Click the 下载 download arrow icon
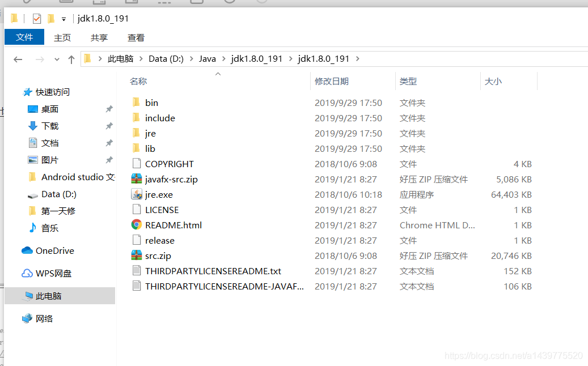Screen dimensions: 588x366 [x=33, y=126]
